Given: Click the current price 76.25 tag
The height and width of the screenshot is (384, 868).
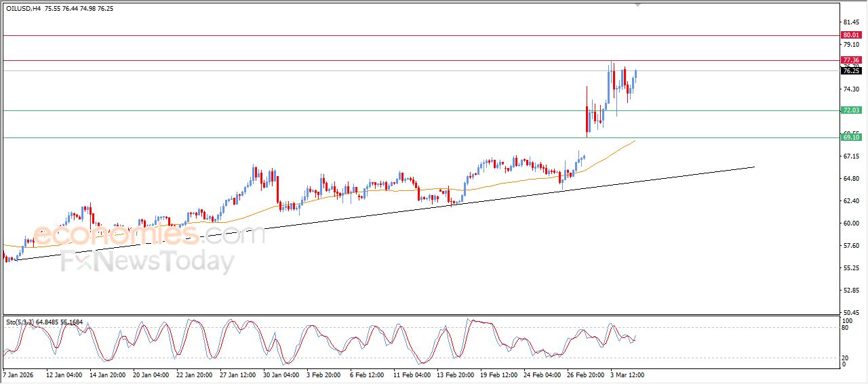Looking at the screenshot, I should tap(850, 70).
